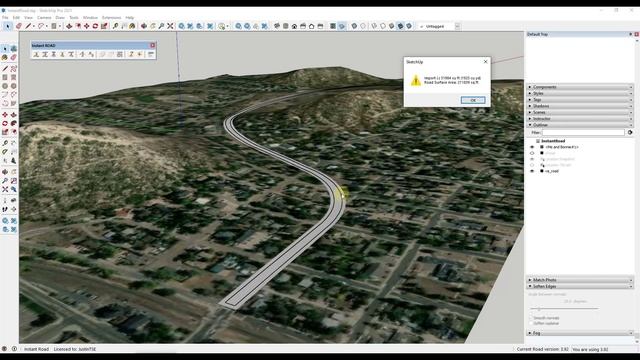Image resolution: width=640 pixels, height=360 pixels.
Task: Click the geolocation status bar icon
Action: click(4, 349)
